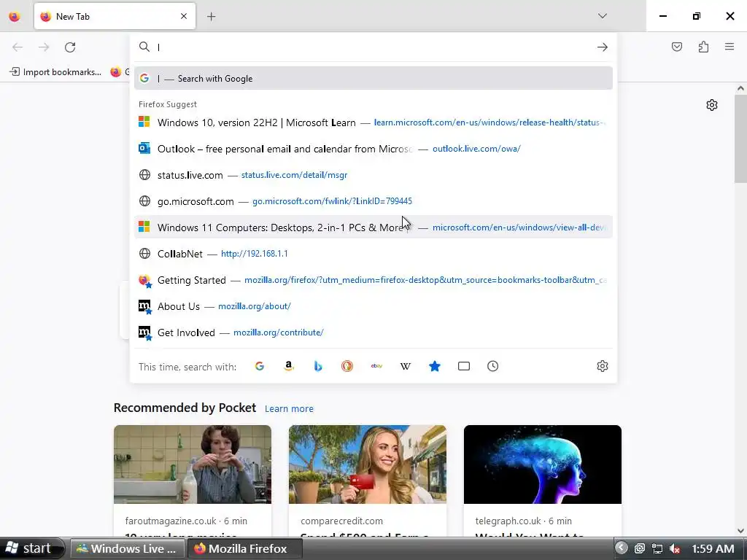Open the Windows start button
The image size is (747, 560).
tap(31, 548)
